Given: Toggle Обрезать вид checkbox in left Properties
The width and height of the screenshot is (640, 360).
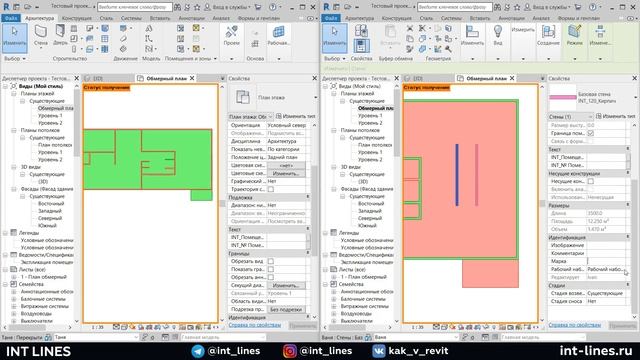Looking at the screenshot, I should [x=271, y=261].
